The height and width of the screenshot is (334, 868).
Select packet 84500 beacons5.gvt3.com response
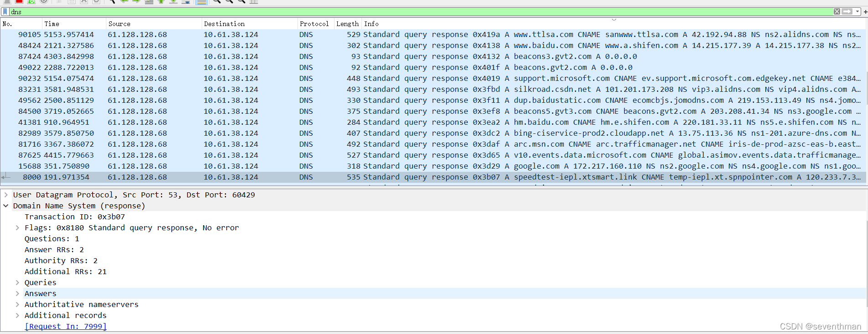coord(433,111)
